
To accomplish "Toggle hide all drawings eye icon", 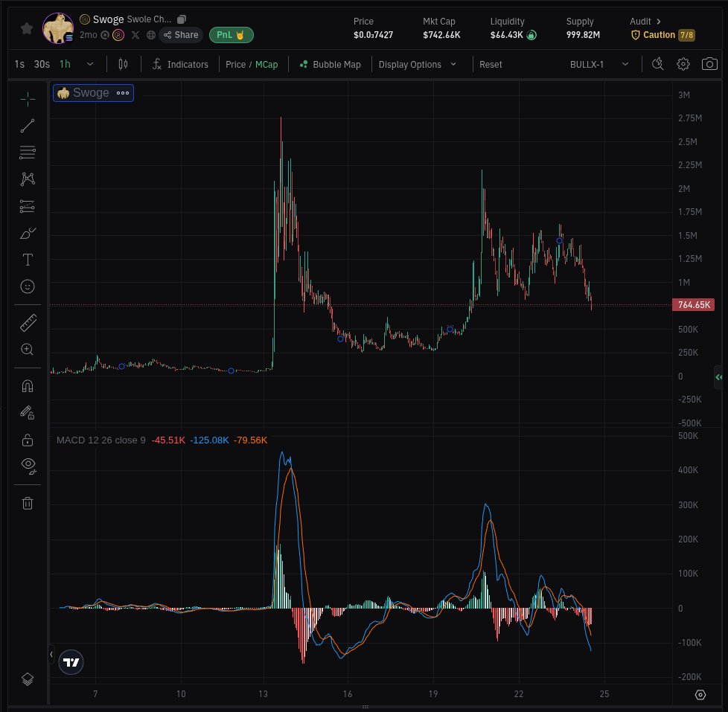I will click(28, 466).
